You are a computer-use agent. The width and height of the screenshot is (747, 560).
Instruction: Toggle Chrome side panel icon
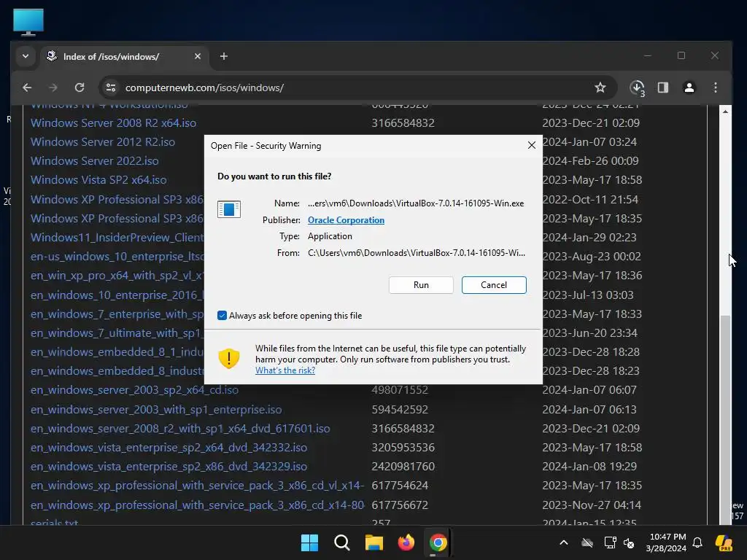click(x=662, y=87)
